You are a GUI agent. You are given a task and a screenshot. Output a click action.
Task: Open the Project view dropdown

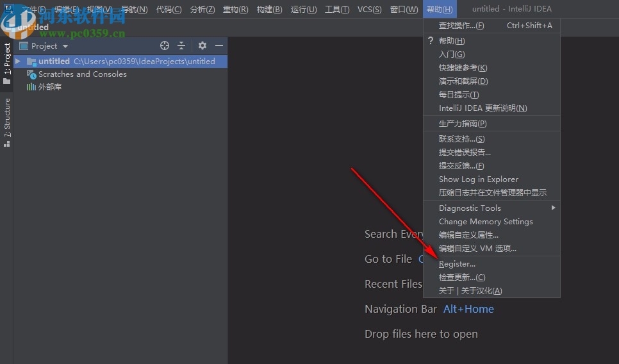(65, 46)
